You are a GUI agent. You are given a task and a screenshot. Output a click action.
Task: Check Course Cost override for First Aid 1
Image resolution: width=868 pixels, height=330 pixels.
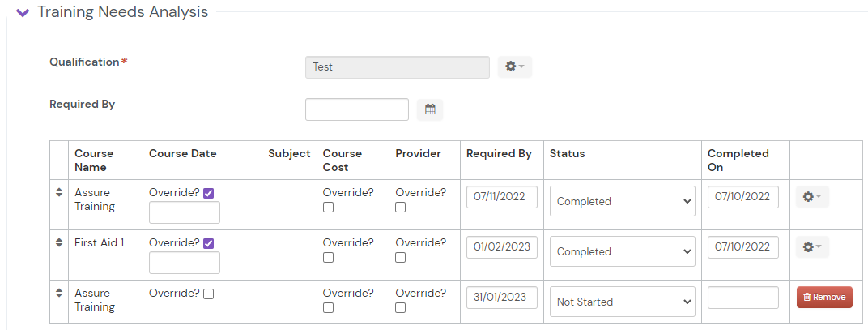click(328, 258)
